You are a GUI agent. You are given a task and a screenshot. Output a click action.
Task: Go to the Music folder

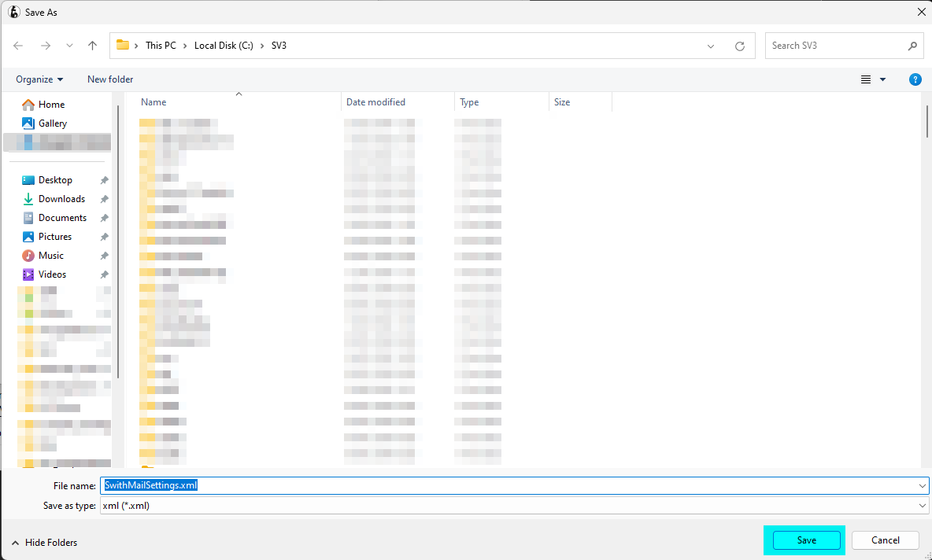tap(50, 256)
